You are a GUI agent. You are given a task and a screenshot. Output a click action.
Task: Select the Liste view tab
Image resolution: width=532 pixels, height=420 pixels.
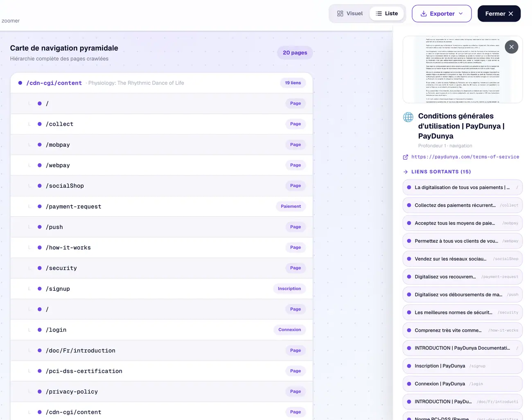tap(387, 13)
